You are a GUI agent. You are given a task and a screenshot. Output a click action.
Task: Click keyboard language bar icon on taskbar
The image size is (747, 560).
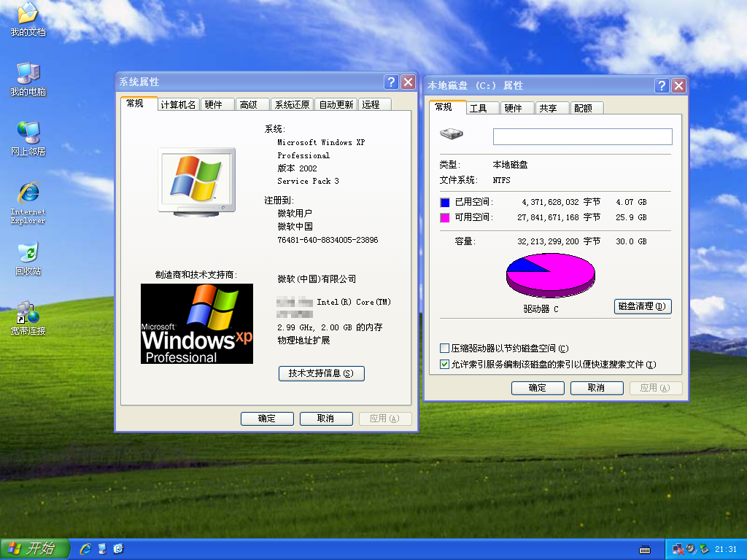[645, 550]
